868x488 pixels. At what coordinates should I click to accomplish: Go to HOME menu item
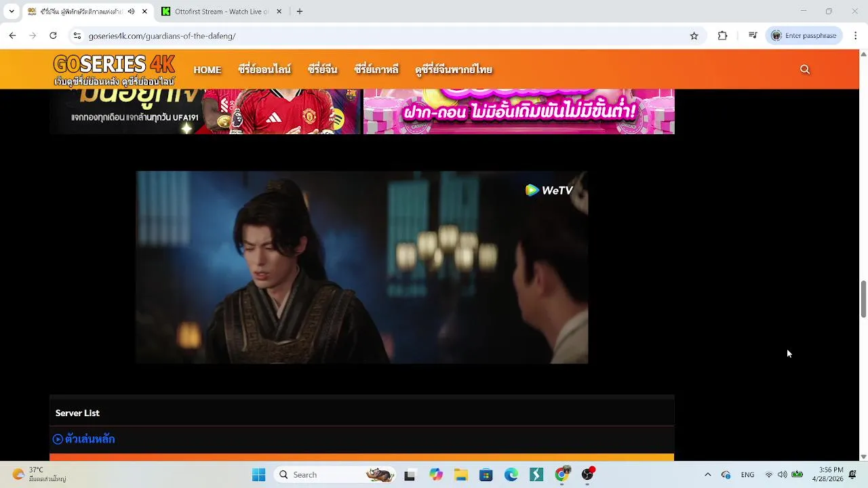point(208,70)
